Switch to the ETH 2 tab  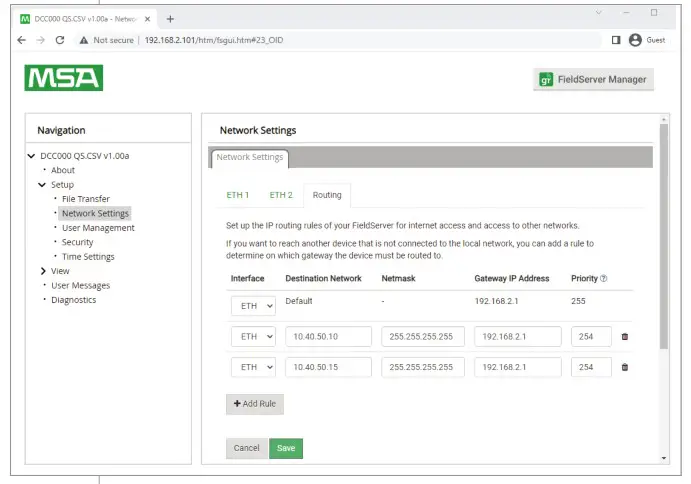281,195
